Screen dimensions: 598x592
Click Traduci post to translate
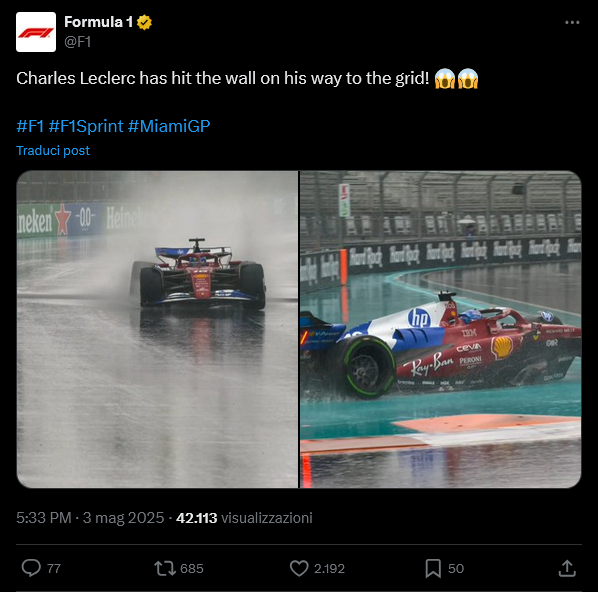(53, 151)
